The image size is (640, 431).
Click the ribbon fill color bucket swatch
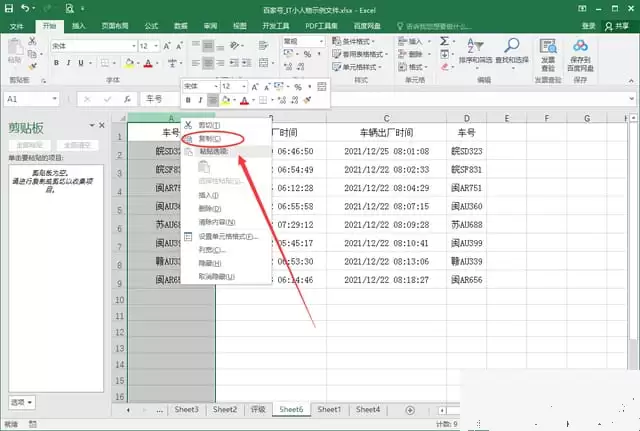[x=129, y=63]
